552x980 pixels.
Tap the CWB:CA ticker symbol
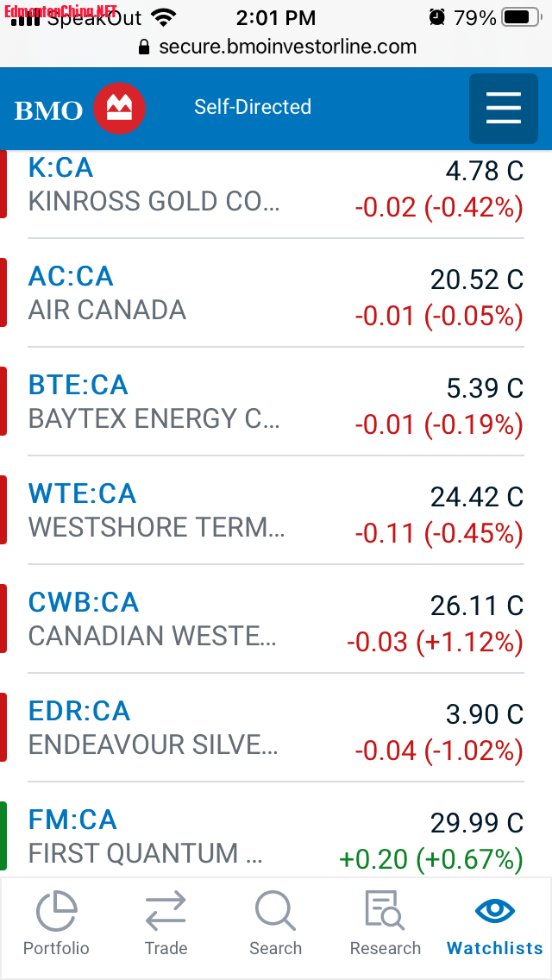[x=84, y=602]
